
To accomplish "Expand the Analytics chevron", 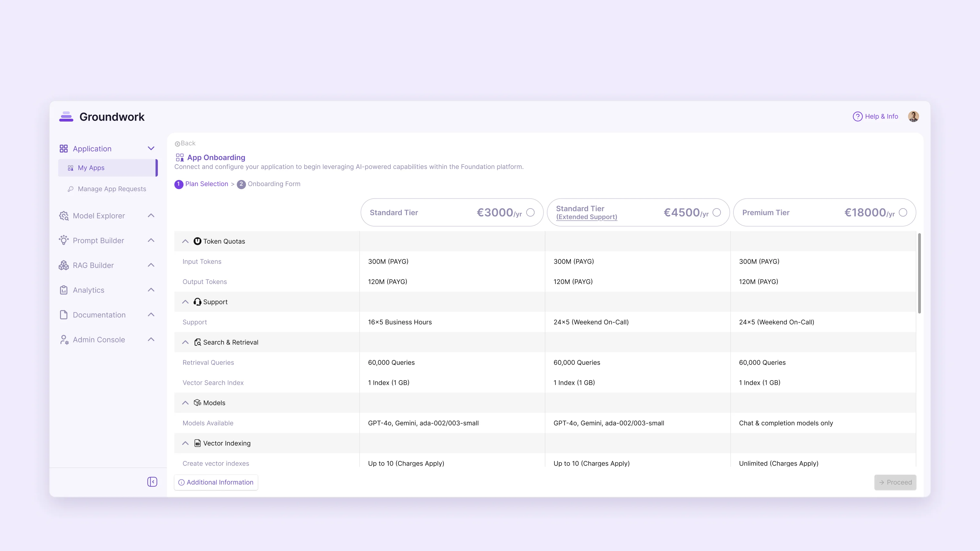I will 151,290.
